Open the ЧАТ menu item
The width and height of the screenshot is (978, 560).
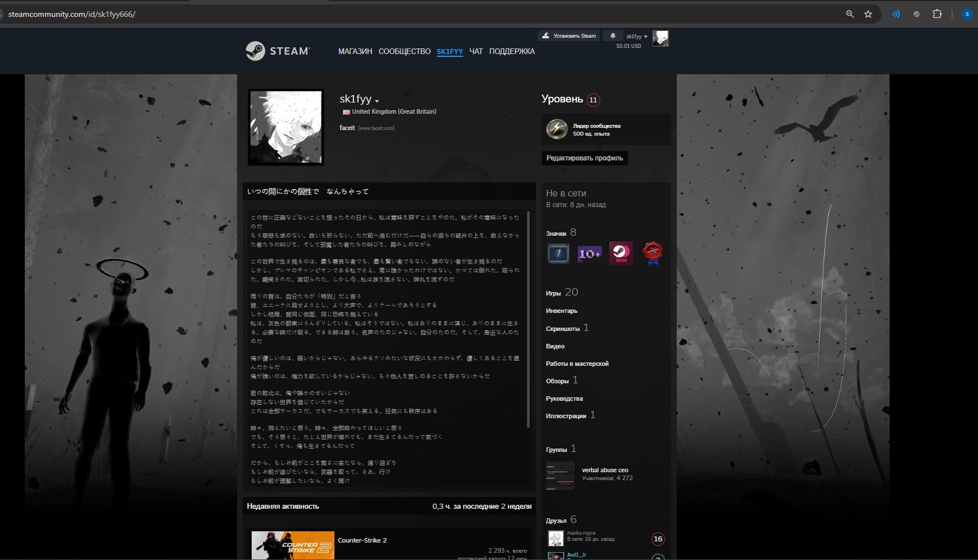click(476, 51)
